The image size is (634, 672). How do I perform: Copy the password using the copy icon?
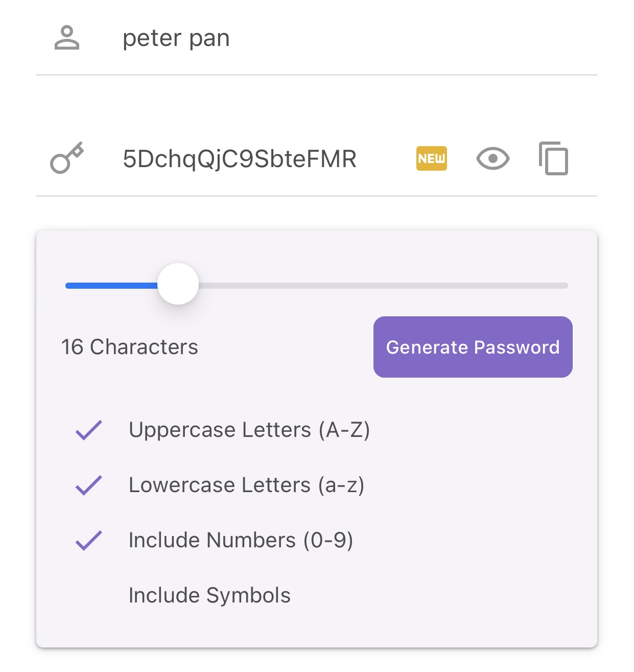point(553,158)
